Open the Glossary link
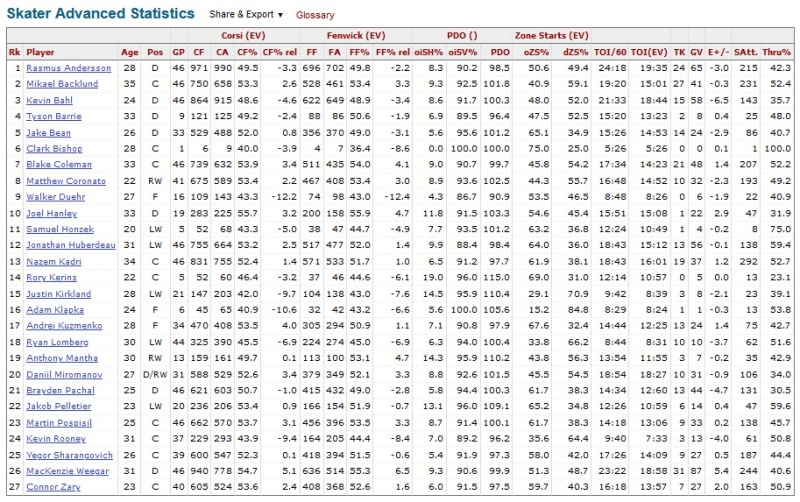 pos(315,15)
